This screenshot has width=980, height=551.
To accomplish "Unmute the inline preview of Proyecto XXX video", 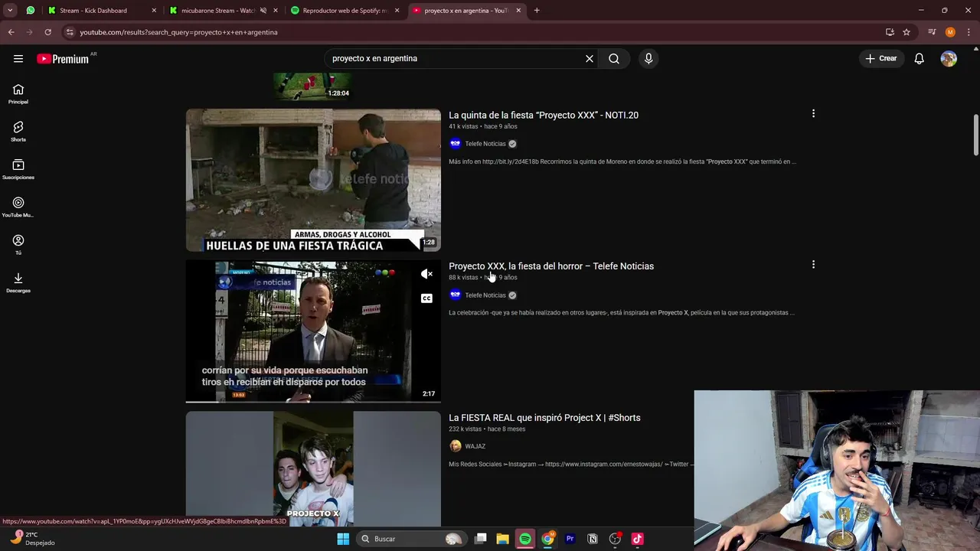I will click(426, 274).
